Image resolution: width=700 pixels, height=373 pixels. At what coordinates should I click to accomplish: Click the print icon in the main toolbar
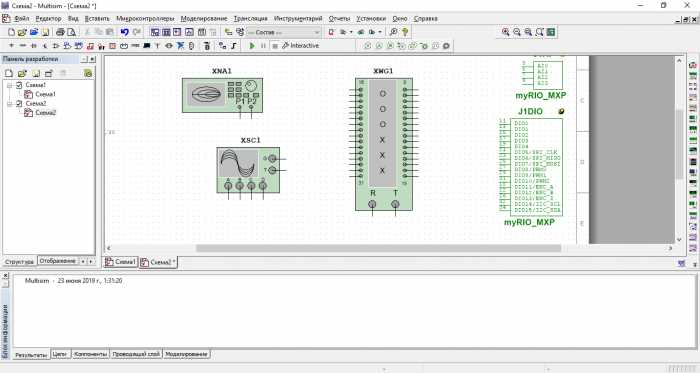click(60, 32)
